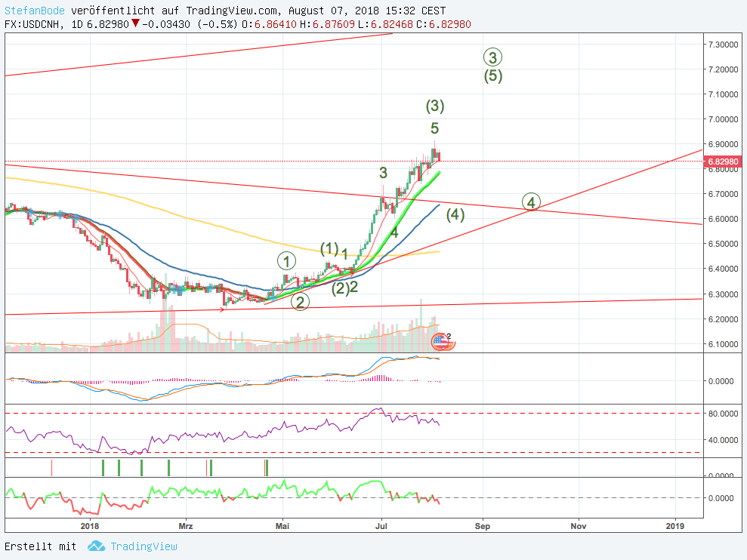Click the 0.0000 label in bottom oscillator panel
This screenshot has width=747, height=560.
click(x=721, y=498)
